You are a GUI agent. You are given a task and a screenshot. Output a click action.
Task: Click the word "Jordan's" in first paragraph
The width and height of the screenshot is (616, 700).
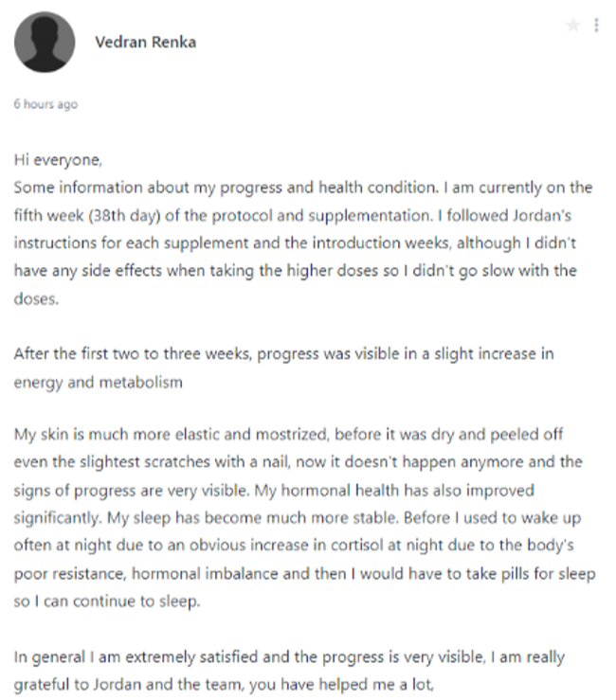point(541,215)
